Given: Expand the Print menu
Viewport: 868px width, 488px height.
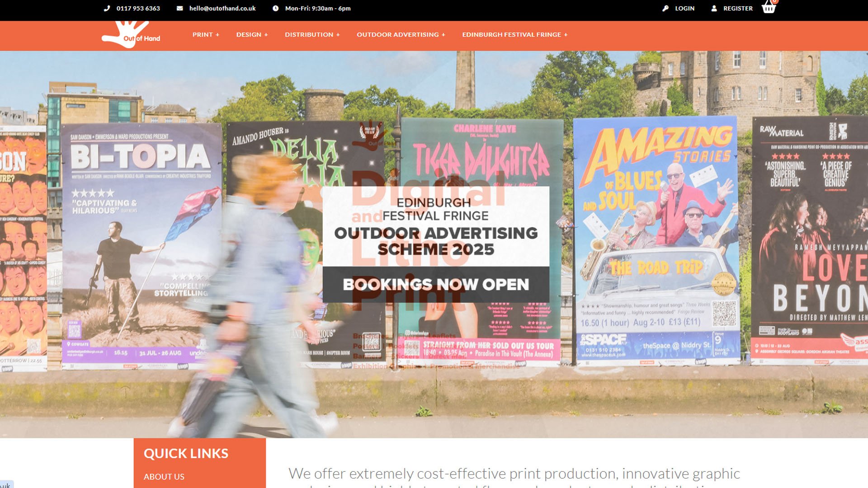Looking at the screenshot, I should click(206, 34).
